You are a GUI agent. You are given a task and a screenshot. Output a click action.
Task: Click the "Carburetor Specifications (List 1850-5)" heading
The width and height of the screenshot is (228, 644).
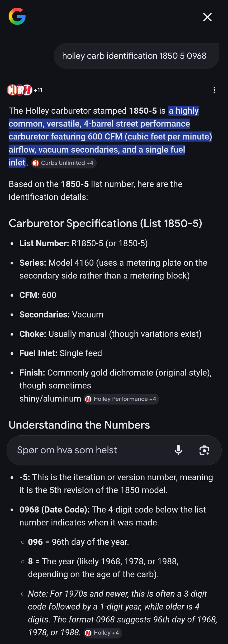click(x=105, y=223)
